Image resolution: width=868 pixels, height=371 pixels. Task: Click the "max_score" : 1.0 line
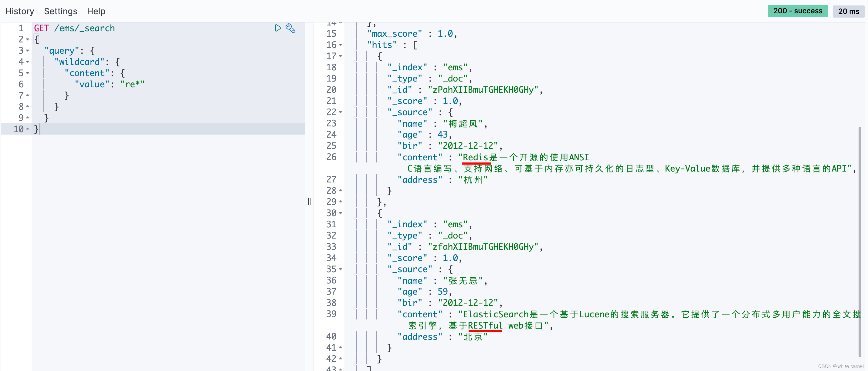(x=412, y=34)
